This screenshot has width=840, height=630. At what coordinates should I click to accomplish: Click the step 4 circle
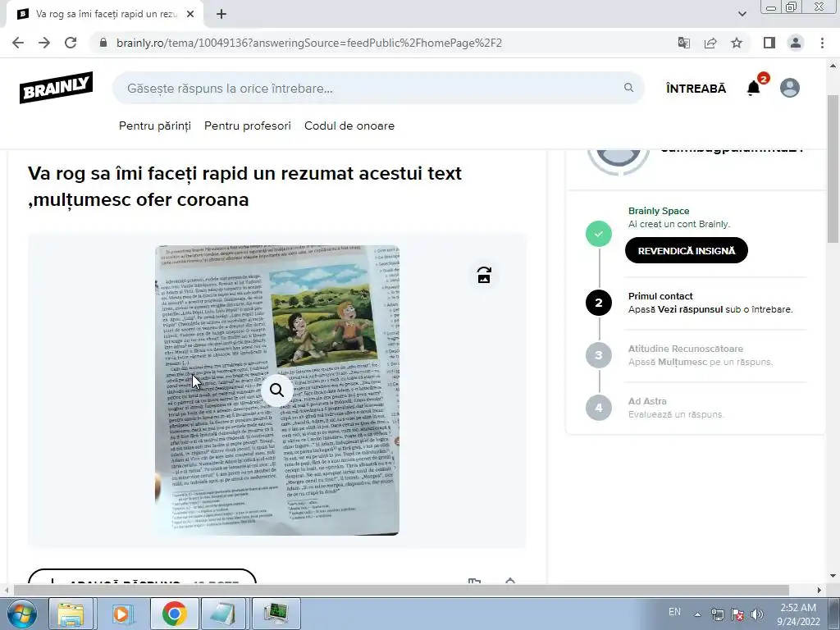(x=598, y=408)
